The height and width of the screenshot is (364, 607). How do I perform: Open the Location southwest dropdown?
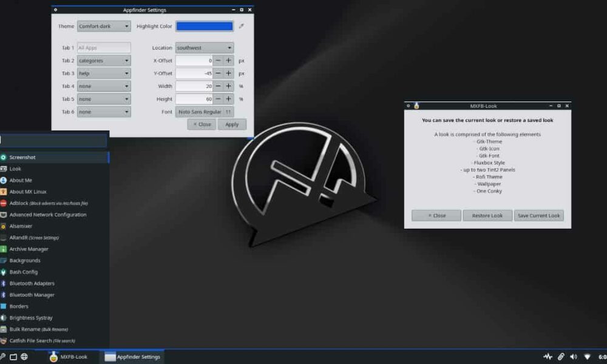(205, 47)
